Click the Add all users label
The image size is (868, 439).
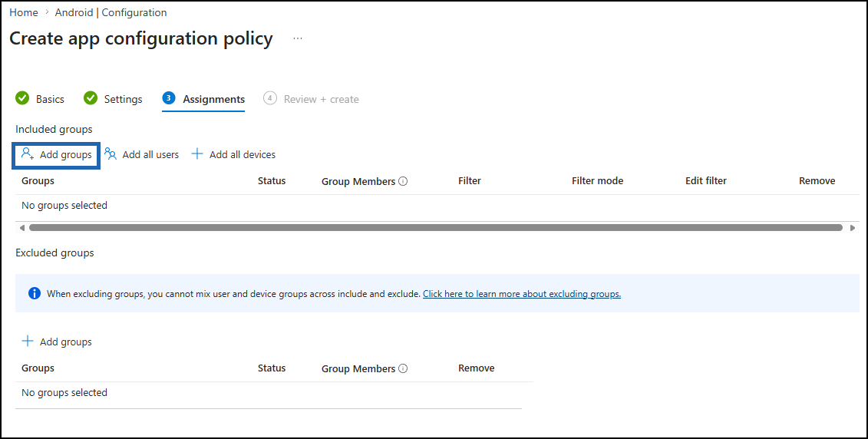[x=150, y=155]
